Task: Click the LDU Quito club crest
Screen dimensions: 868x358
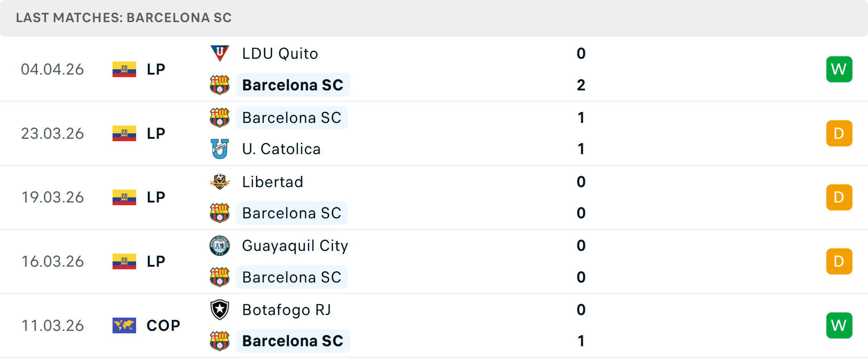Action: tap(220, 53)
